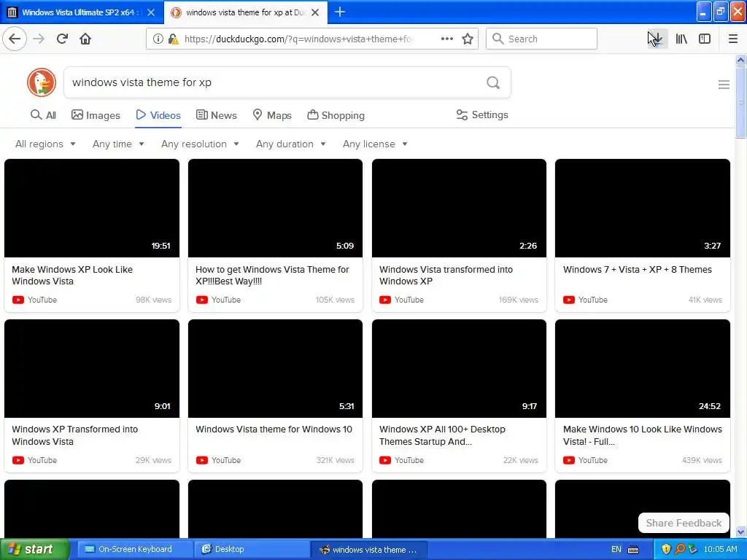Click the DuckDuckGo duck logo
This screenshot has height=560, width=747.
click(42, 82)
